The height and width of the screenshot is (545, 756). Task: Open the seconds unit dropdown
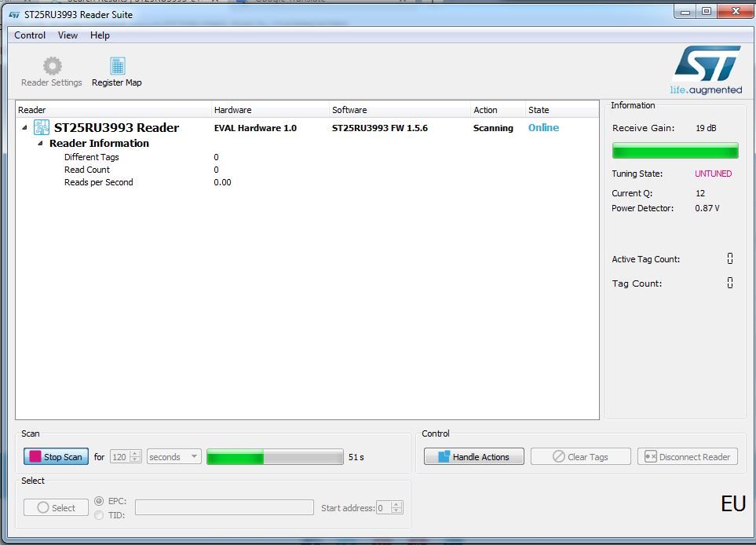click(x=173, y=457)
